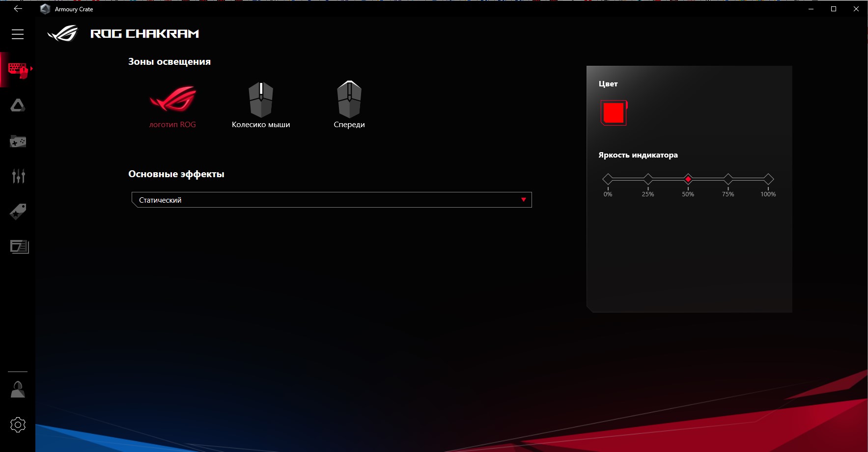868x452 pixels.
Task: Open the red color swatch under 'Цвет'
Action: tap(614, 113)
